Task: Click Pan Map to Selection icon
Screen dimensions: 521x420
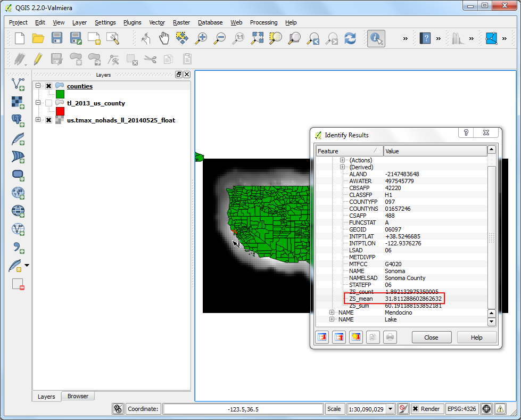Action: pos(182,38)
